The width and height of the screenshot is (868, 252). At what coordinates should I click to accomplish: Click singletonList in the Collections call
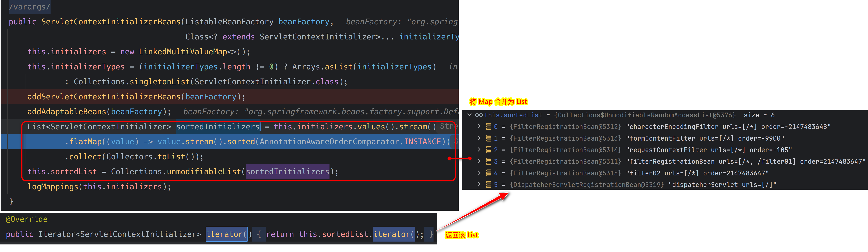coord(160,82)
